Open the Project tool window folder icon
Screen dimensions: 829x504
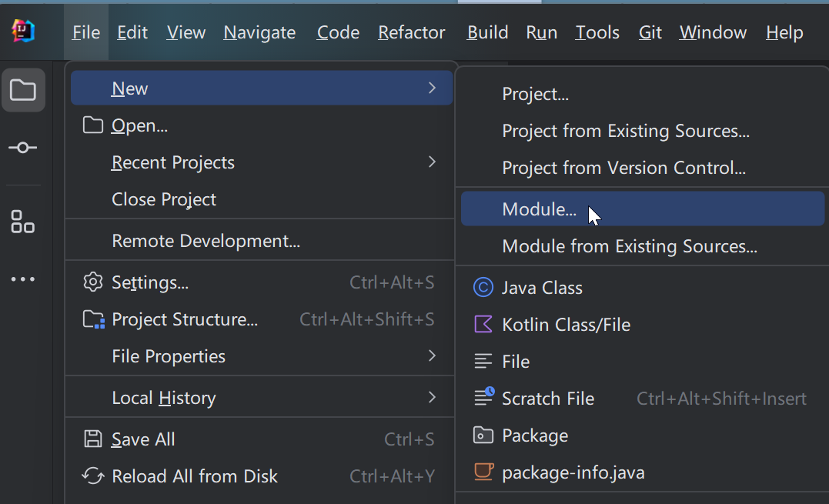coord(23,90)
